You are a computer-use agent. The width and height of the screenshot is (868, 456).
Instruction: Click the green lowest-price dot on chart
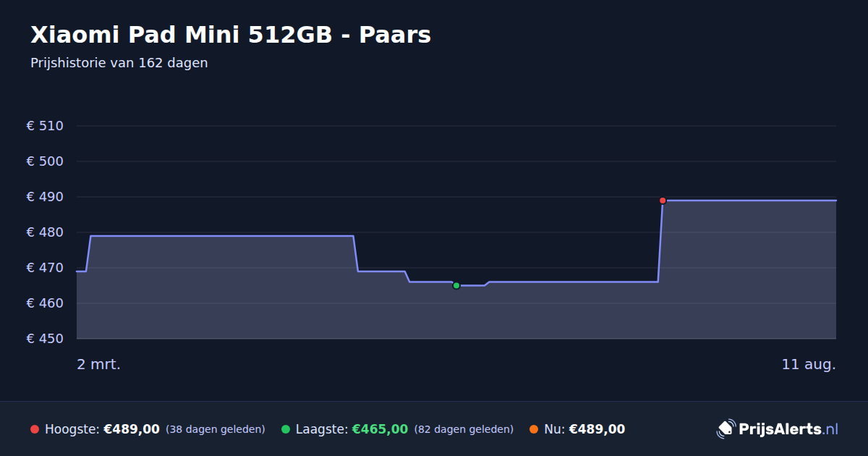click(456, 285)
